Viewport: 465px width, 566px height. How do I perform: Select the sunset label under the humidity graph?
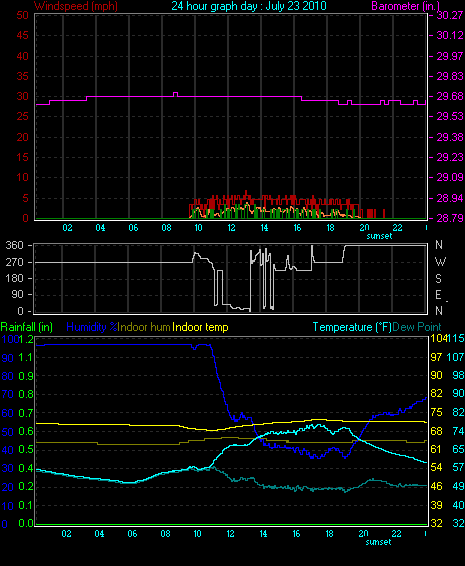(378, 542)
